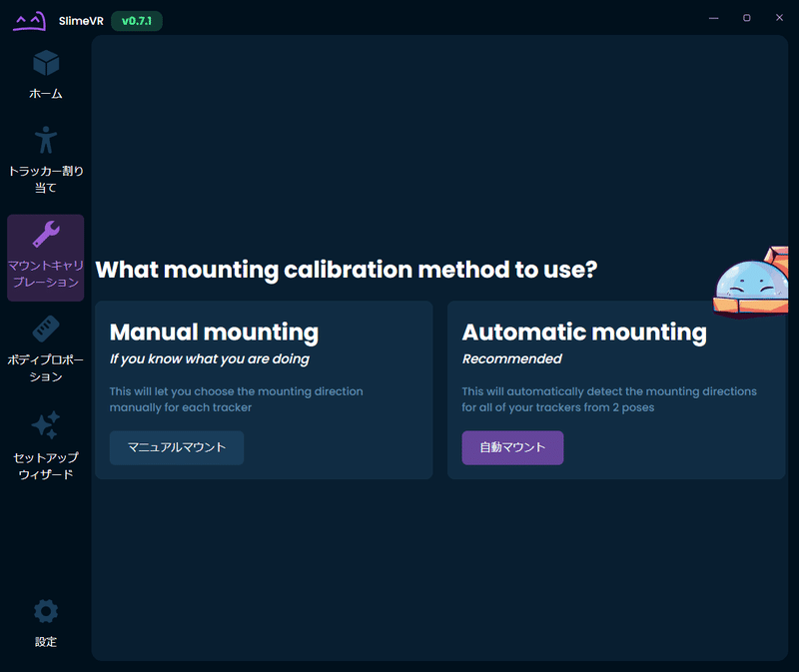Open settings via the gear icon
This screenshot has width=799, height=672.
coord(46,611)
